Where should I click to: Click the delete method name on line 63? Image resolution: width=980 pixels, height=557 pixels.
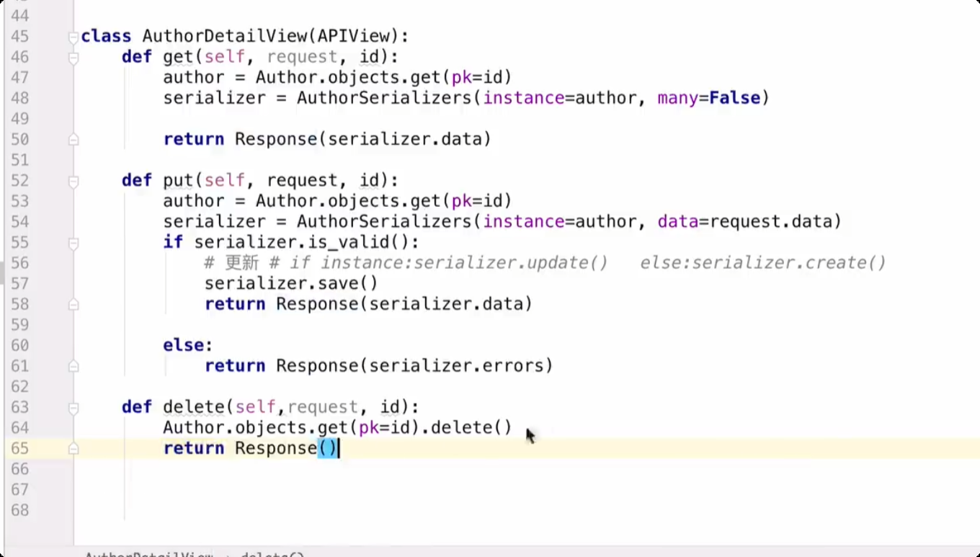click(194, 407)
